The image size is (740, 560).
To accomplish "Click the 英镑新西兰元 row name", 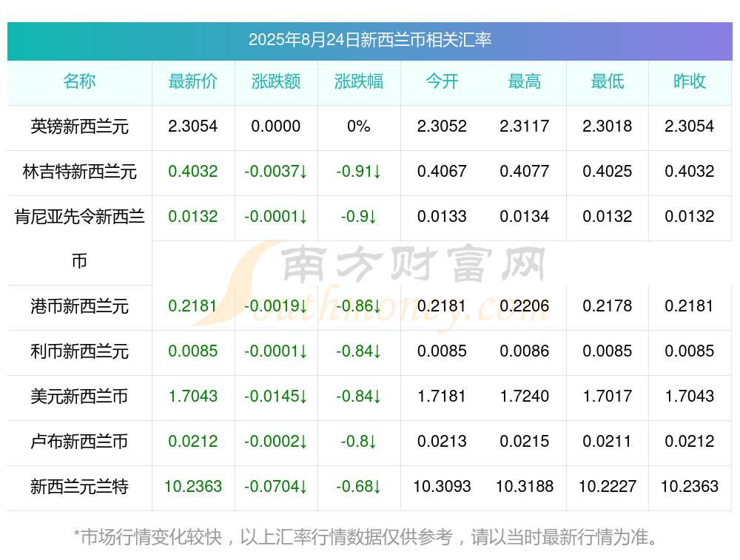I will pyautogui.click(x=79, y=126).
